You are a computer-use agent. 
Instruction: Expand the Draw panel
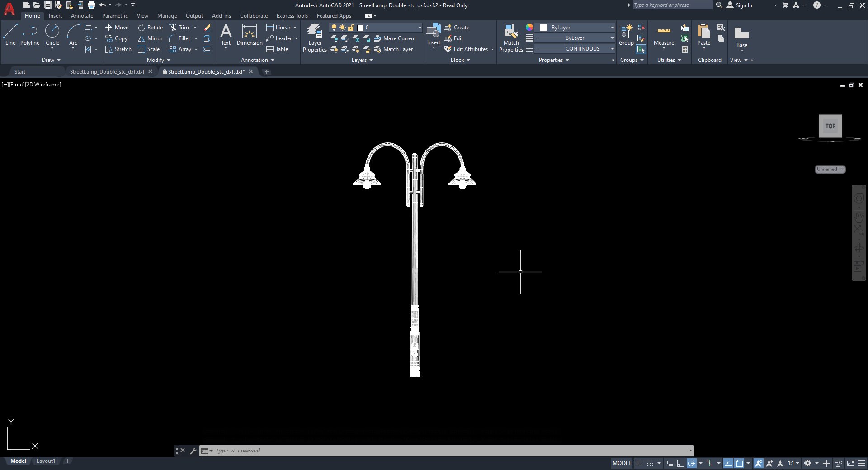(51, 60)
